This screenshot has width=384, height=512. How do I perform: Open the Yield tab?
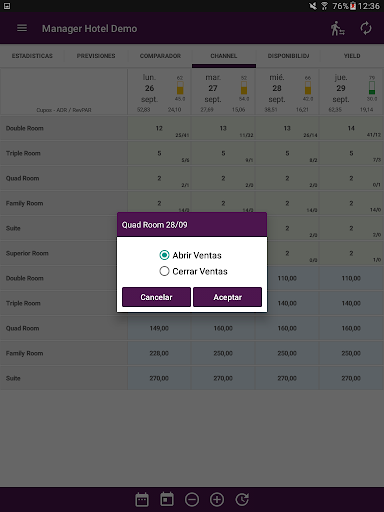[352, 56]
